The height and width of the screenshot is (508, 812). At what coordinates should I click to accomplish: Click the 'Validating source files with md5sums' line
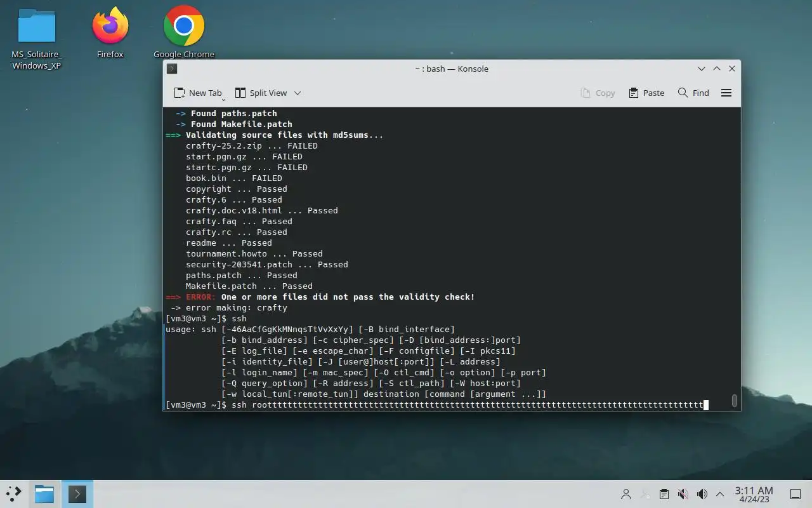274,135
